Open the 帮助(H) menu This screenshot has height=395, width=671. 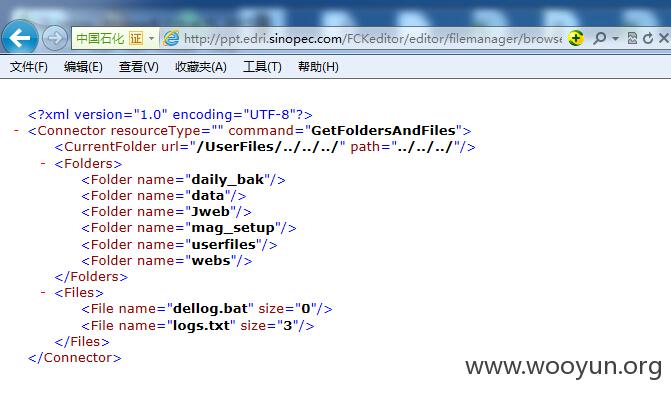(318, 67)
